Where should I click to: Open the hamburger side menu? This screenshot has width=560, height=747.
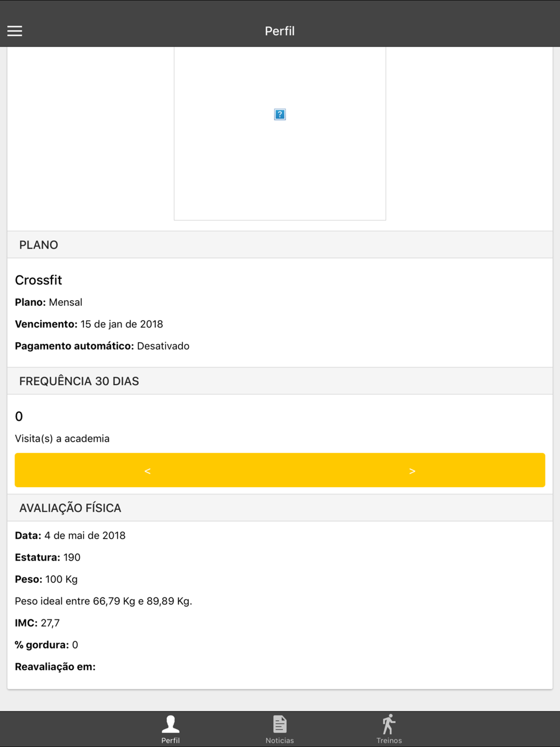click(15, 31)
